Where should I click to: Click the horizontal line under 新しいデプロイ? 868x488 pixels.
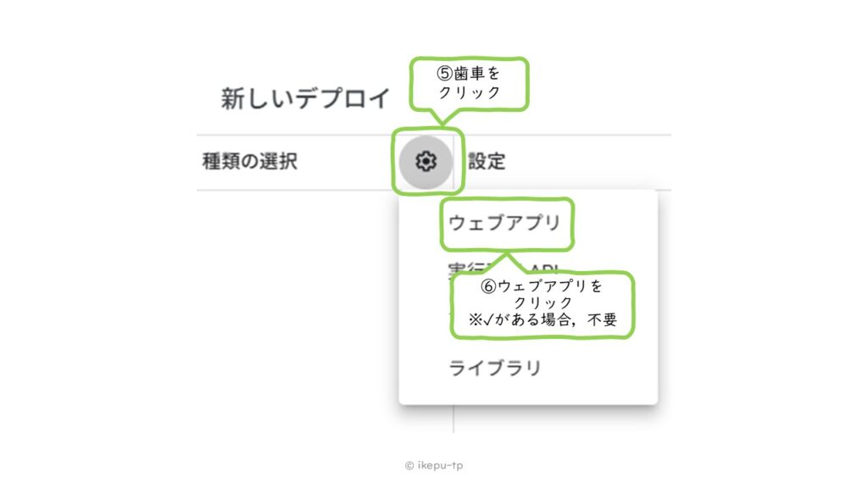pyautogui.click(x=297, y=135)
